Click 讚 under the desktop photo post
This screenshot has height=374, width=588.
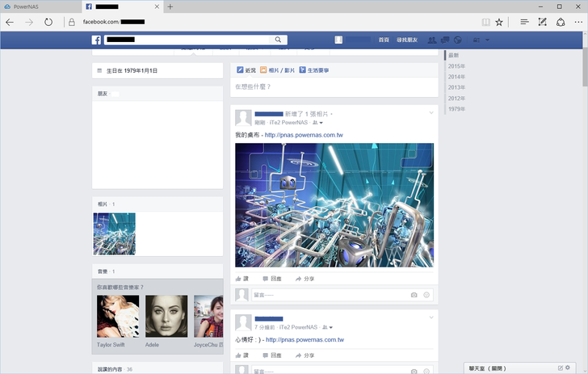coord(242,278)
